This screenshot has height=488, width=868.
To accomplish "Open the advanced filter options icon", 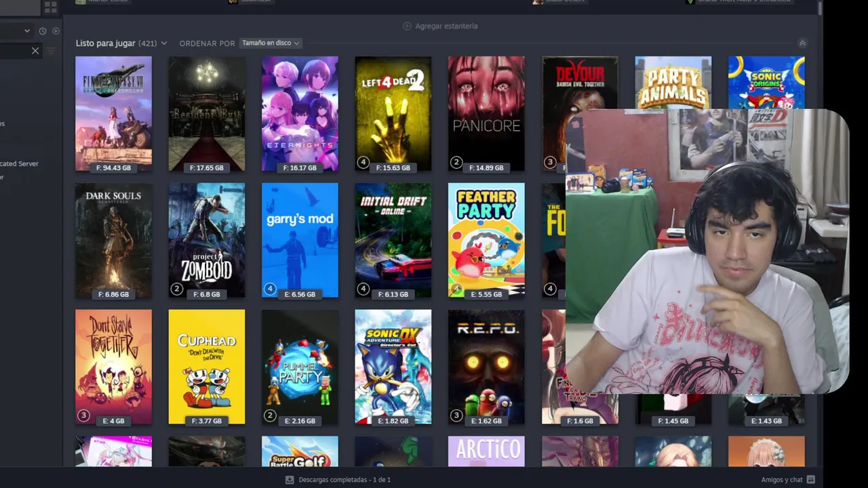I will (50, 51).
